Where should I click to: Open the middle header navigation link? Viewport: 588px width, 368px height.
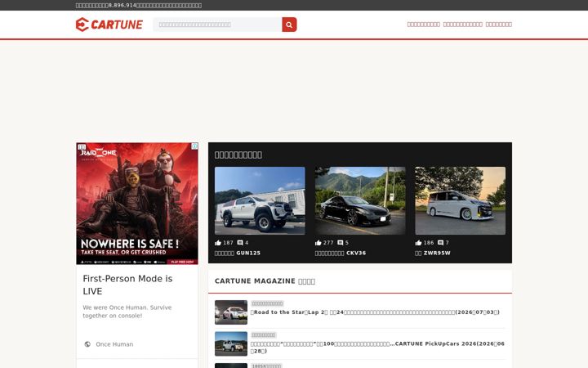[463, 25]
